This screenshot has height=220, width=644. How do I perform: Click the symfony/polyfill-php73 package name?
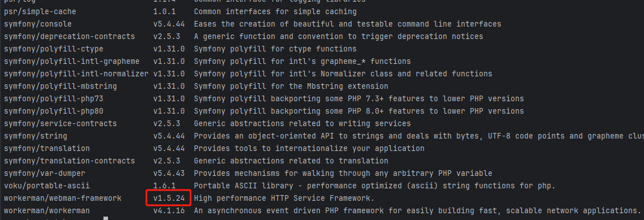pyautogui.click(x=53, y=98)
